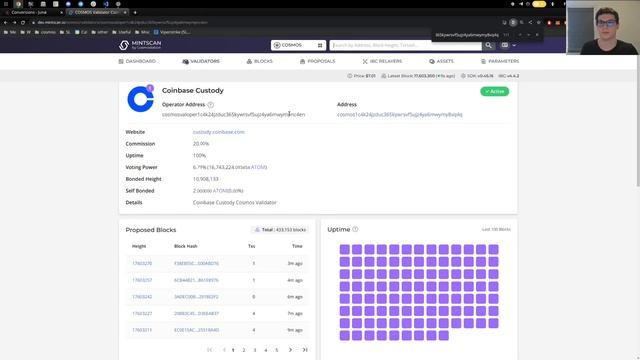Go to the Dashboard nav item
The image size is (640, 360).
(x=137, y=61)
